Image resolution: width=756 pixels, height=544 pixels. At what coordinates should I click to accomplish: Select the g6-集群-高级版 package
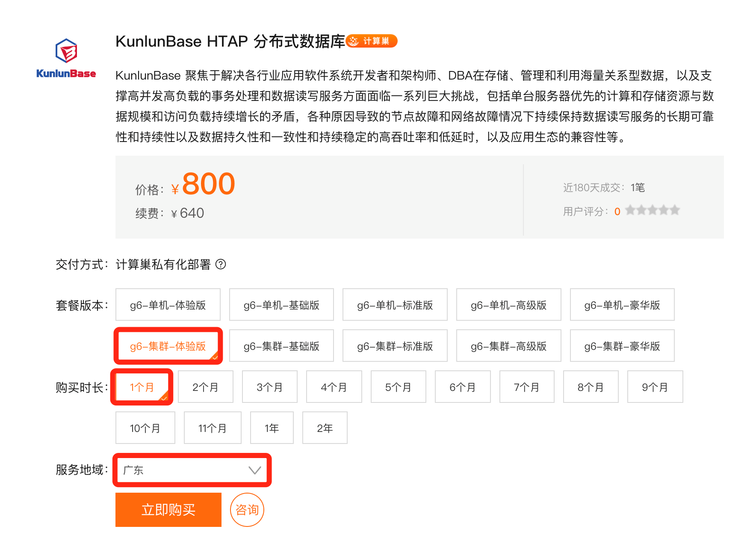509,346
